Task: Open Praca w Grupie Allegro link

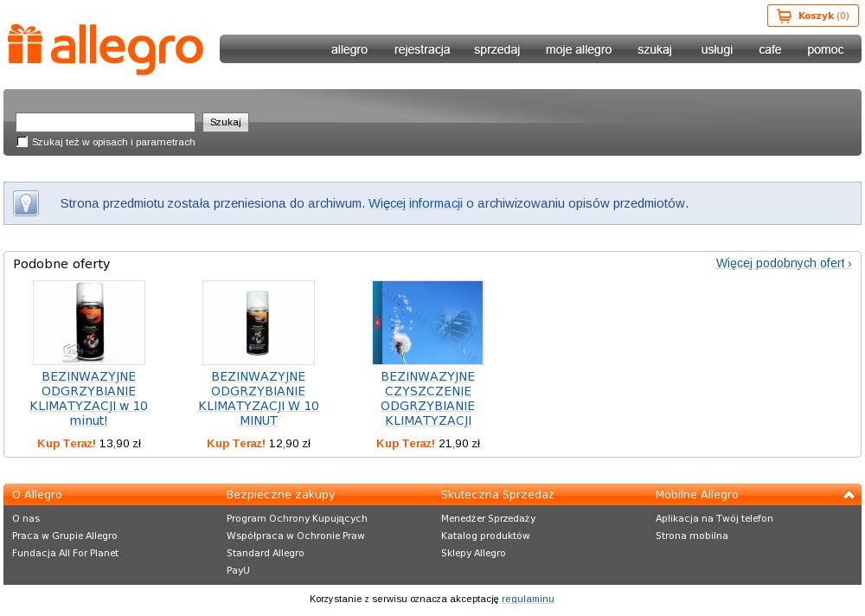Action: [x=65, y=536]
